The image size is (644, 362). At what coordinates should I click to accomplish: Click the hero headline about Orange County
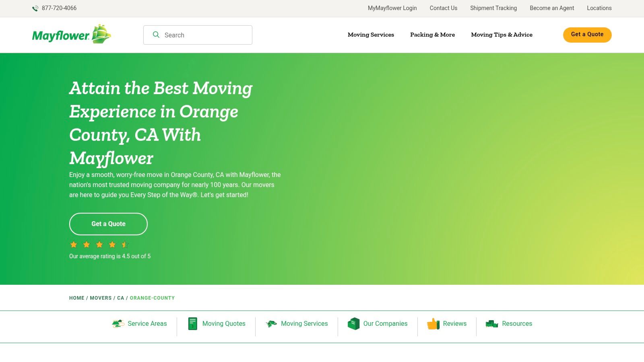(161, 123)
